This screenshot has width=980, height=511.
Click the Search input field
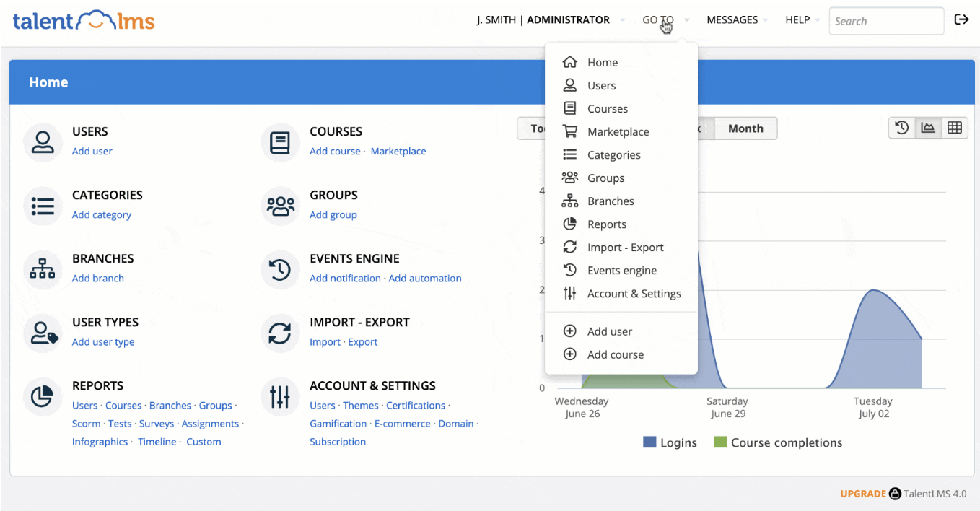click(x=885, y=21)
